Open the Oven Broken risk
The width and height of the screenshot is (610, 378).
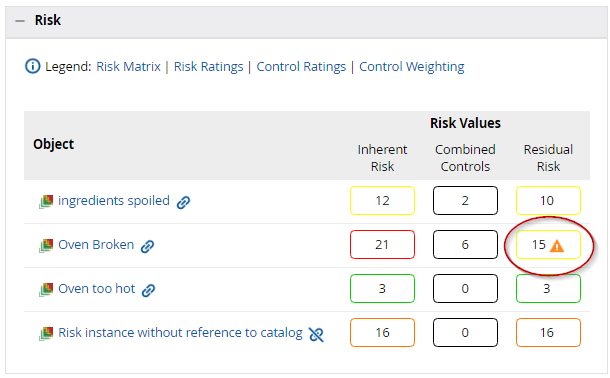pyautogui.click(x=96, y=245)
